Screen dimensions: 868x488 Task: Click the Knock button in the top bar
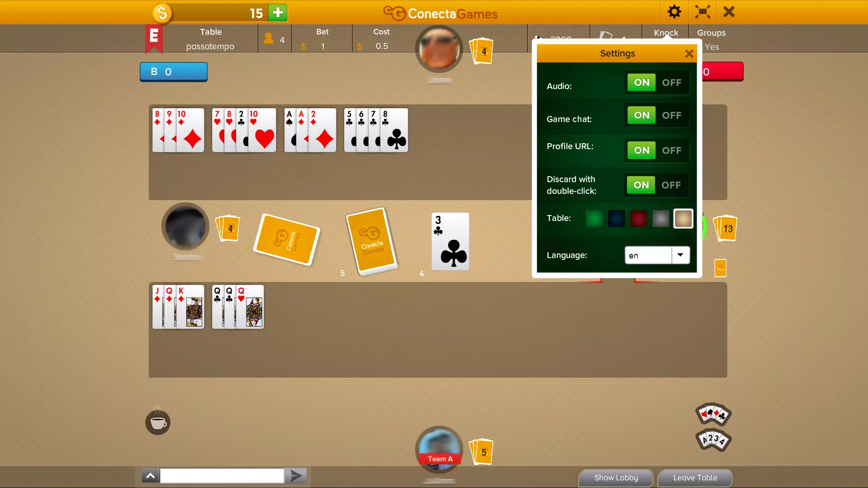666,33
